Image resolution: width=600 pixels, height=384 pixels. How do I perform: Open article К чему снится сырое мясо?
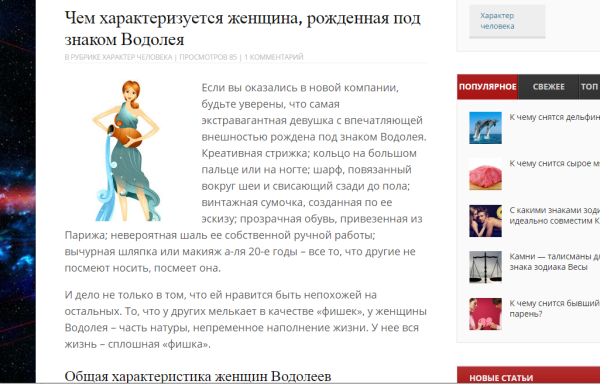tap(554, 163)
